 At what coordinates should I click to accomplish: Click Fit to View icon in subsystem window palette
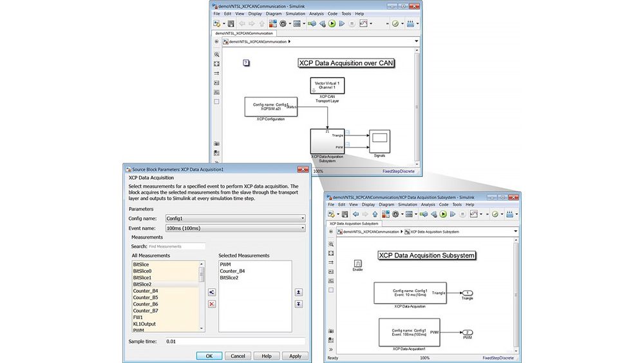[332, 254]
